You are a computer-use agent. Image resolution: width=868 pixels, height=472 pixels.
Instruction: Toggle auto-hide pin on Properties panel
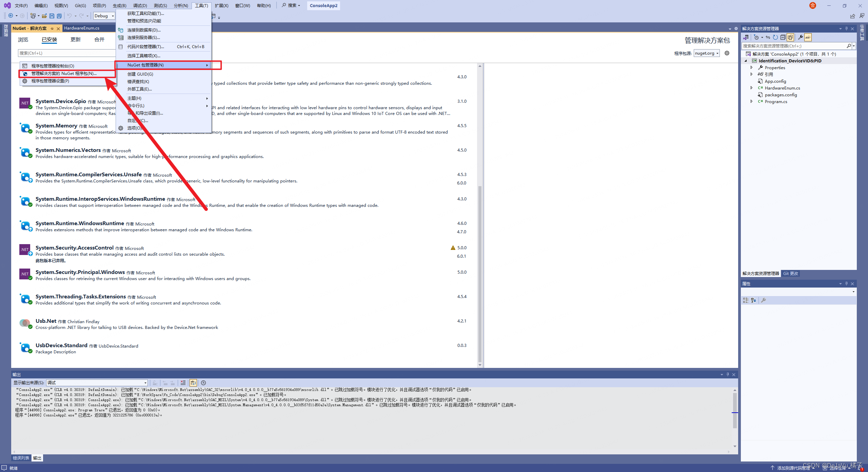(846, 283)
